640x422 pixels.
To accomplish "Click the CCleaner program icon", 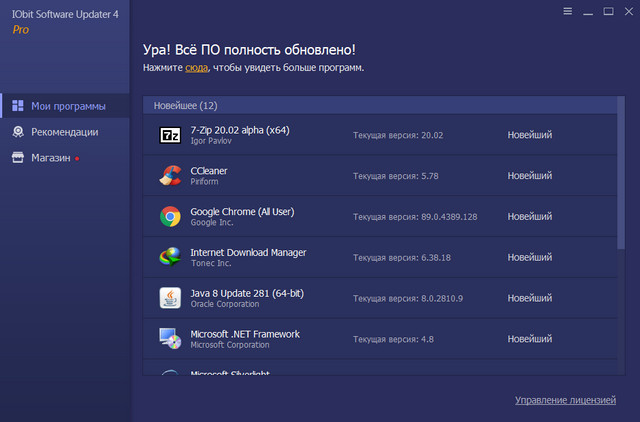I will point(169,176).
